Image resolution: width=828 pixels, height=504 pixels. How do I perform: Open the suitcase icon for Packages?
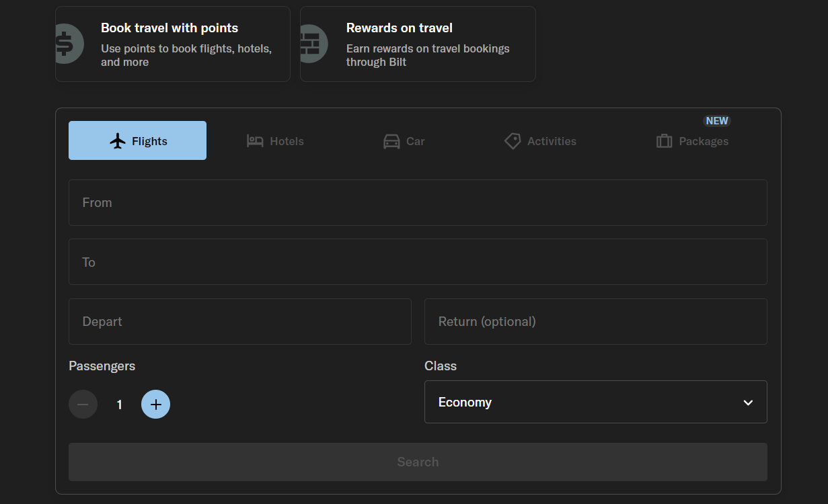point(665,141)
